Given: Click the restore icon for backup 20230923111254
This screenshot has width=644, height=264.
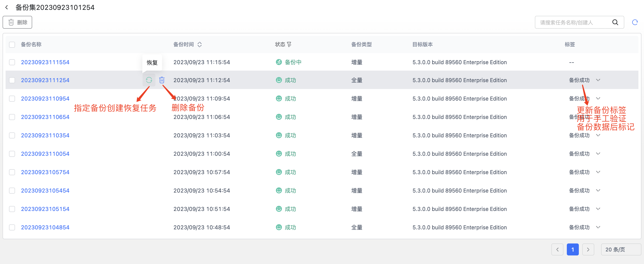Looking at the screenshot, I should click(x=149, y=80).
